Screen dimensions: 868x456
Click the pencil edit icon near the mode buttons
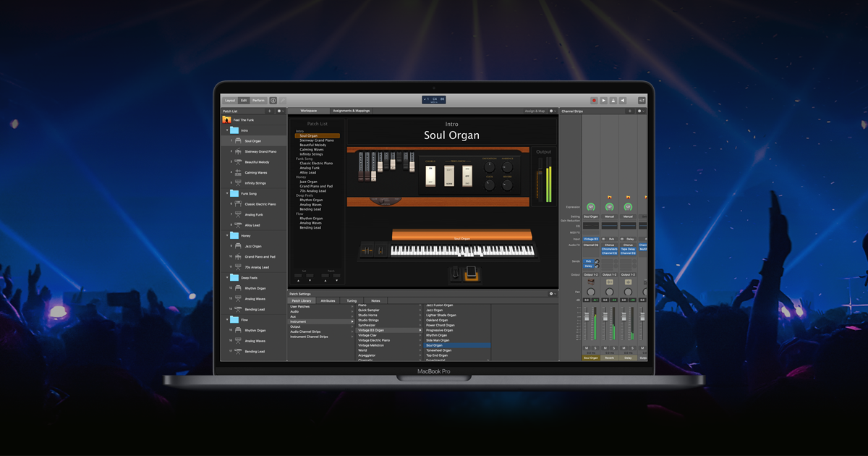coord(283,101)
